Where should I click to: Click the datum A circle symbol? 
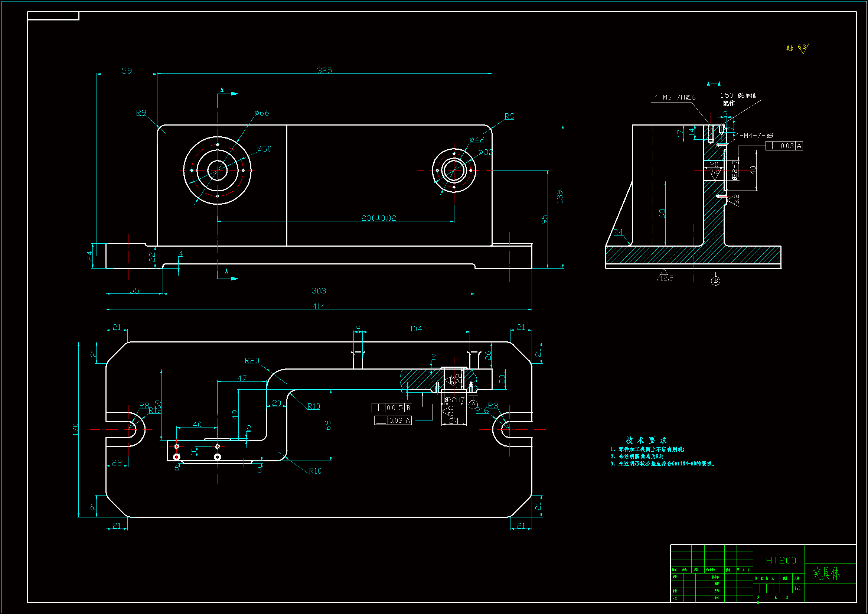point(473,405)
